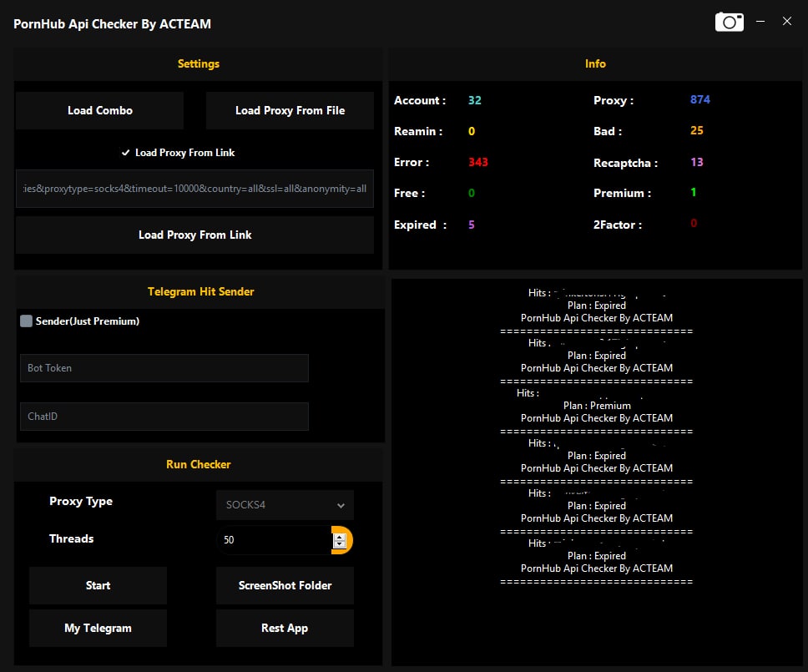Click the My Telegram button

[98, 629]
